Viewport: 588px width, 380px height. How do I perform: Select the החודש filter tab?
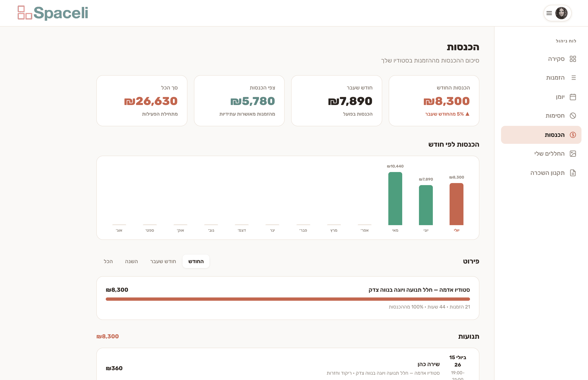pos(196,261)
